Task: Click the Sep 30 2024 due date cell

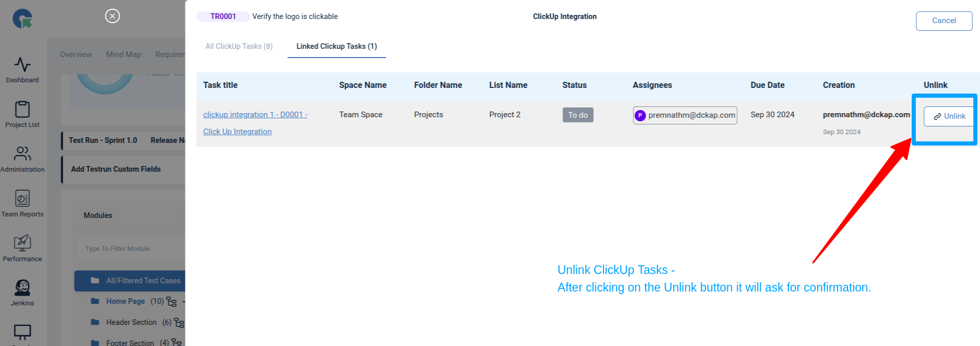Action: tap(772, 115)
